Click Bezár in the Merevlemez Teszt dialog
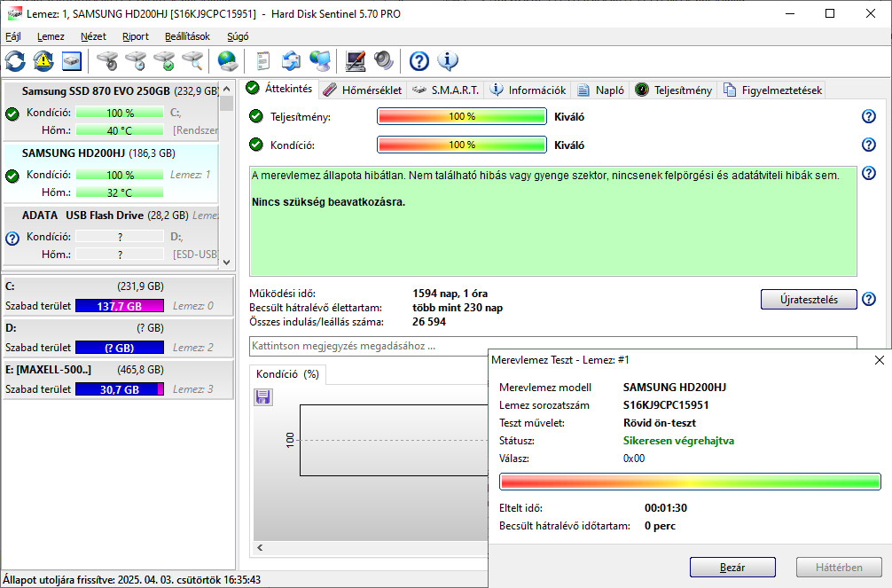892x588 pixels. [732, 568]
